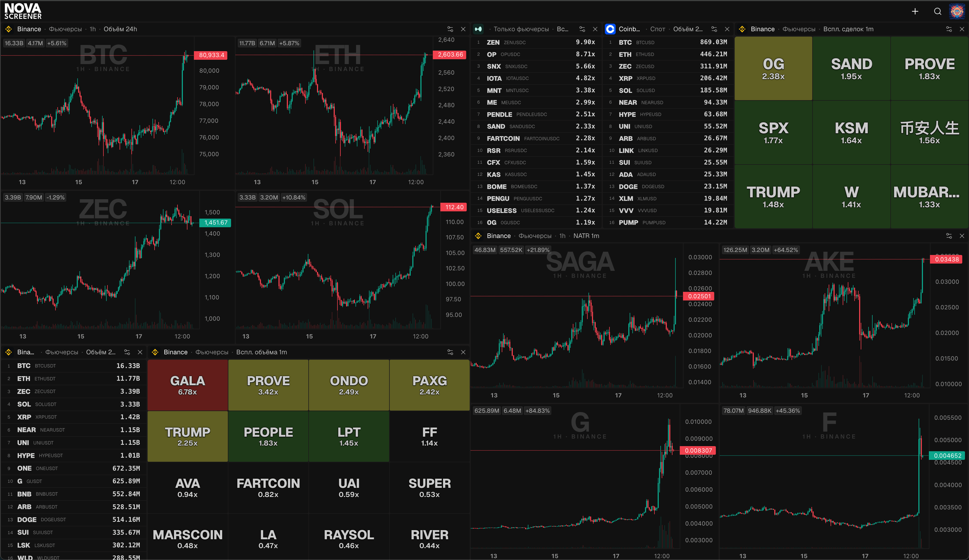This screenshot has width=969, height=560.
Task: Click the SOL +10.84% change badge
Action: click(x=294, y=198)
